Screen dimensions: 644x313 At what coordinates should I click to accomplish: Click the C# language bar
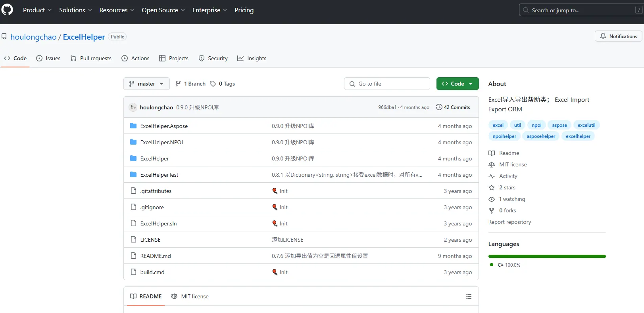point(547,256)
